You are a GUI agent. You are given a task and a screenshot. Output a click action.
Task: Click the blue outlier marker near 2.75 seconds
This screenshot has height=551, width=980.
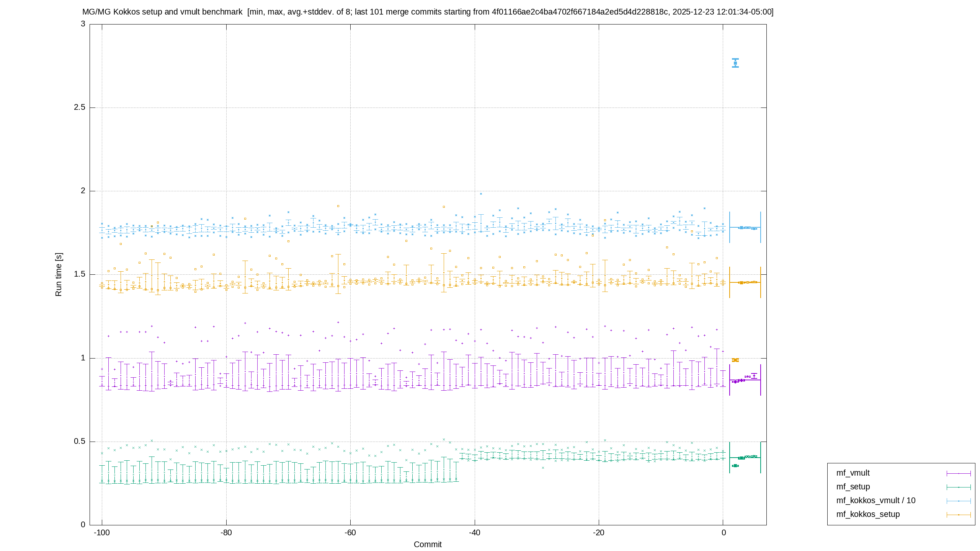[735, 63]
